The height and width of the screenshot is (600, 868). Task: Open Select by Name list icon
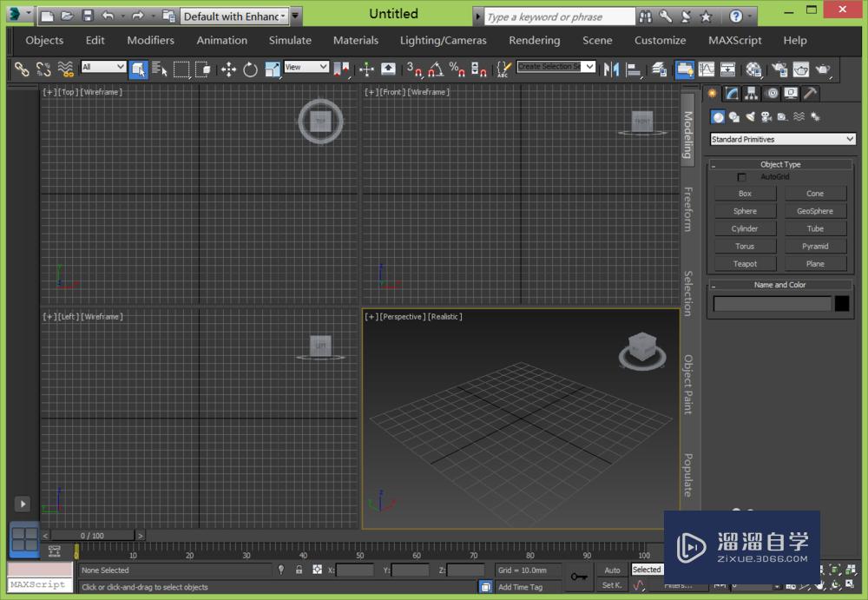point(160,69)
